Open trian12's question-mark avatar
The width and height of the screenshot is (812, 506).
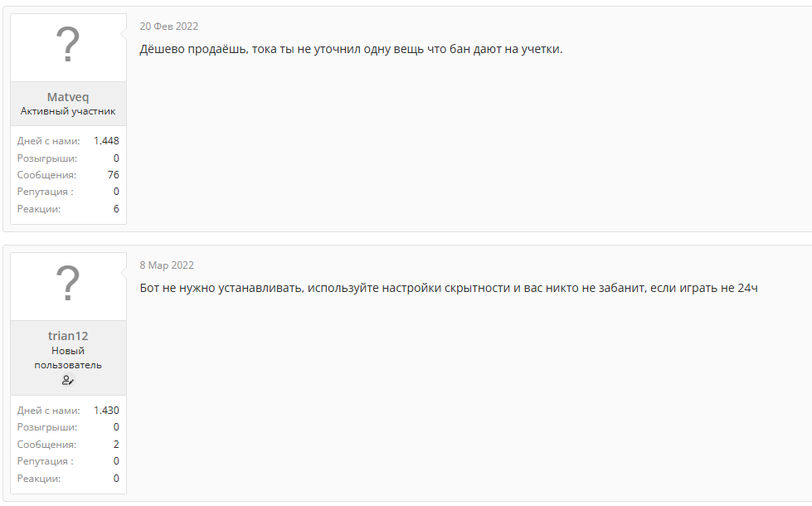coord(68,286)
